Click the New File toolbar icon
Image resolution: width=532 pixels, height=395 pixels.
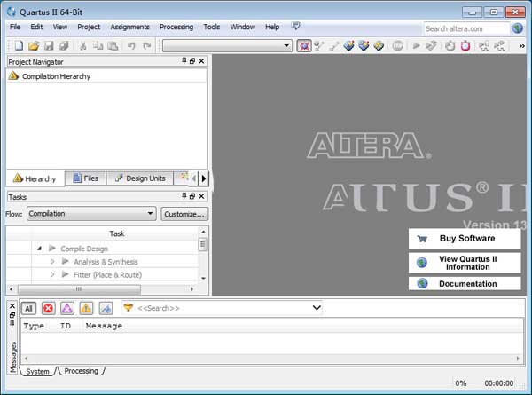(18, 45)
